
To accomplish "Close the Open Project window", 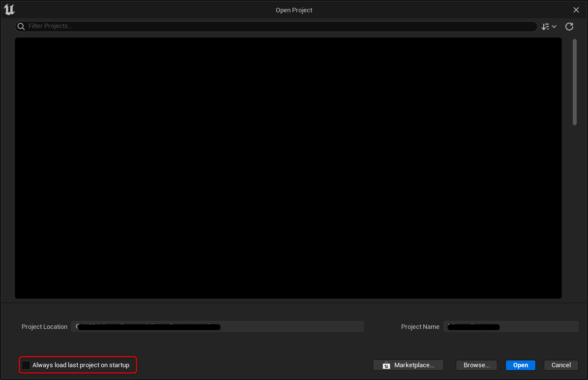I will [576, 10].
